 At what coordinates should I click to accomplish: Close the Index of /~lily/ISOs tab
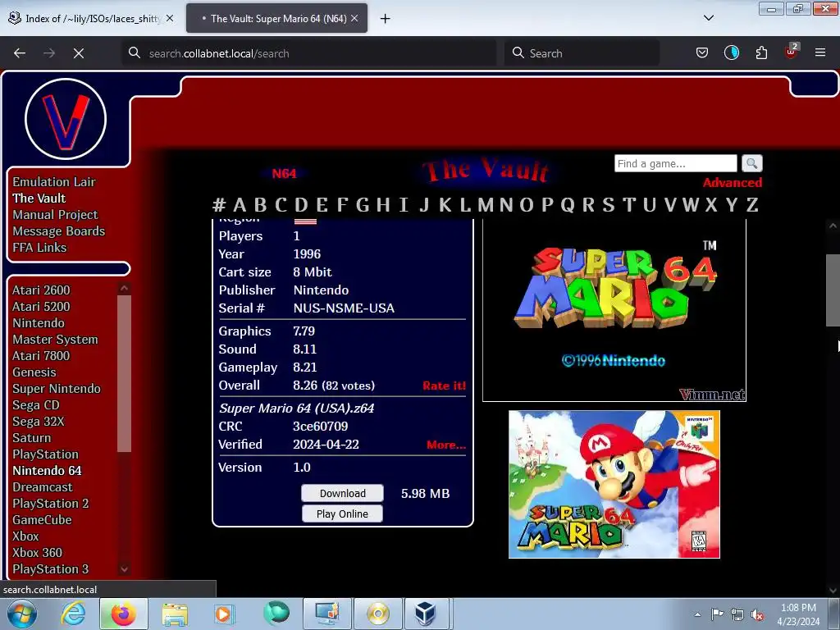point(170,18)
